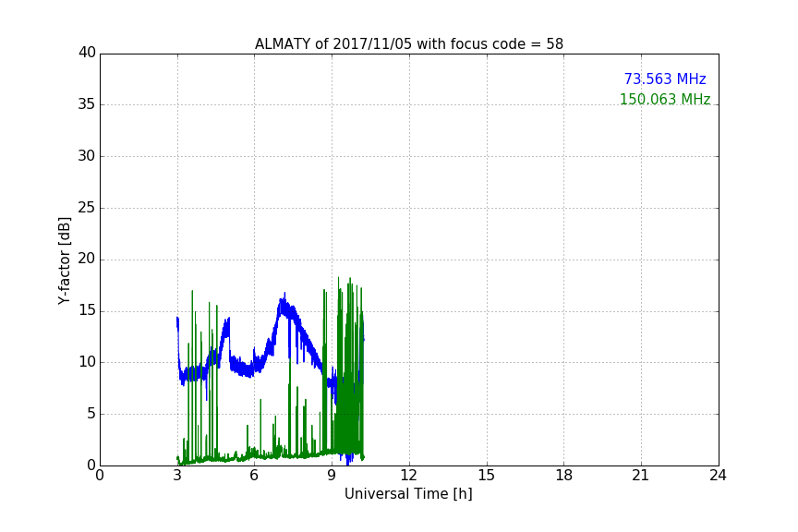Select the x-axis tick label 3
Image resolution: width=798 pixels, height=532 pixels.
click(177, 476)
